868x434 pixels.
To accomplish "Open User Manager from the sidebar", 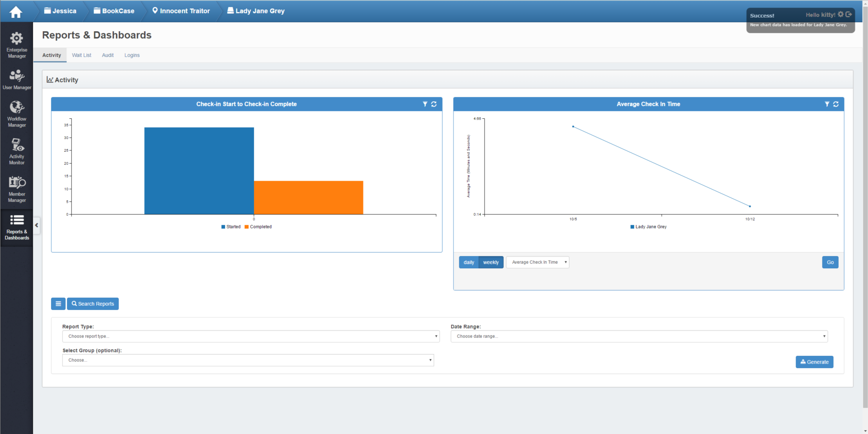I will point(17,80).
